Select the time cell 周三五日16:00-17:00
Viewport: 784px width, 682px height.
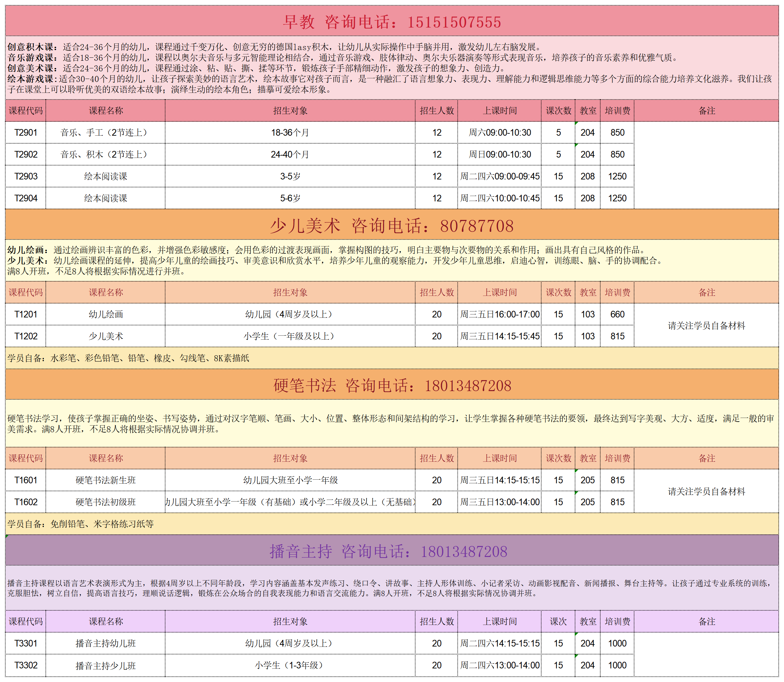point(499,314)
